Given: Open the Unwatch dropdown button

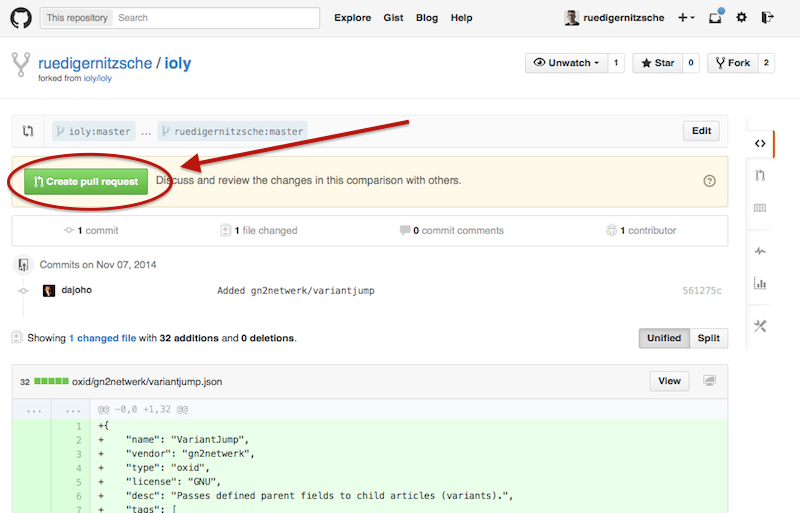Looking at the screenshot, I should coord(566,63).
